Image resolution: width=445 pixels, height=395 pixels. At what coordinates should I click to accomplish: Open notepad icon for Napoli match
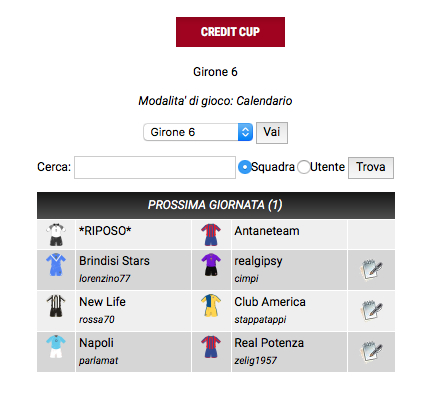coord(371,352)
